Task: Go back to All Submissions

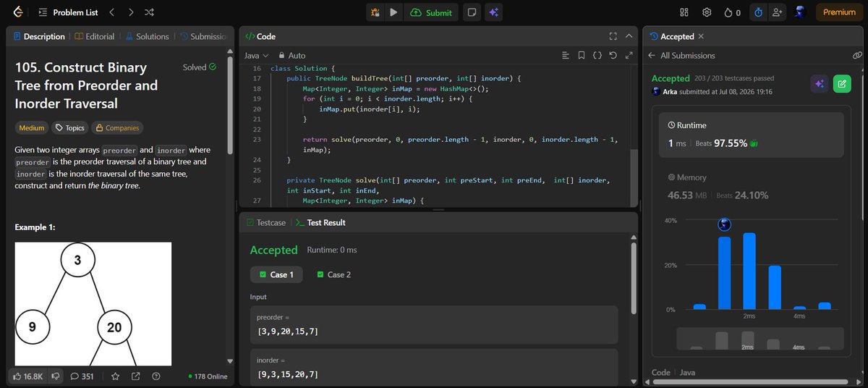Action: tap(681, 56)
